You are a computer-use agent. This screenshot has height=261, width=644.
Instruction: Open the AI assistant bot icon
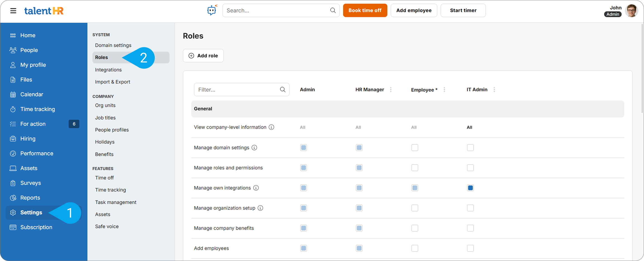pos(212,10)
